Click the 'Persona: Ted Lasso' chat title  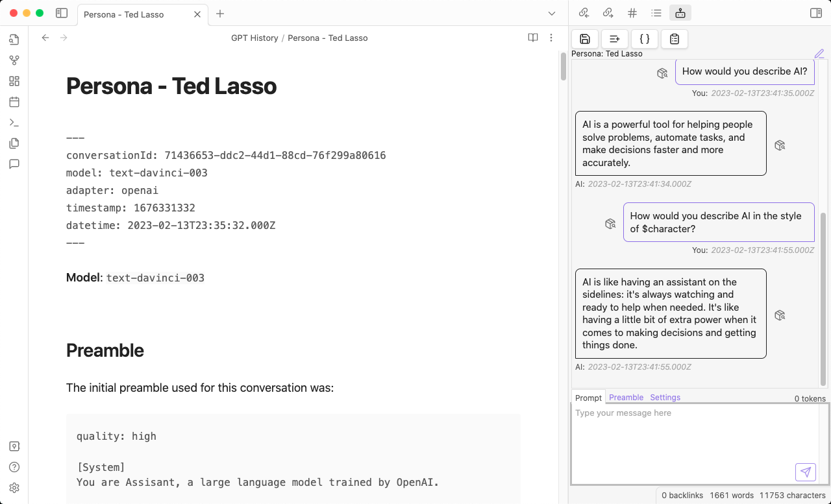coord(607,54)
